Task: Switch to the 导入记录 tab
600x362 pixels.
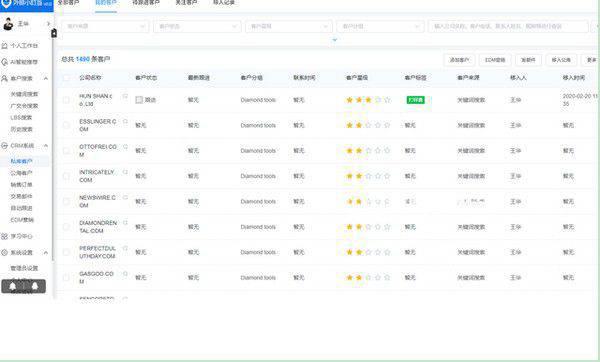Action: point(223,3)
